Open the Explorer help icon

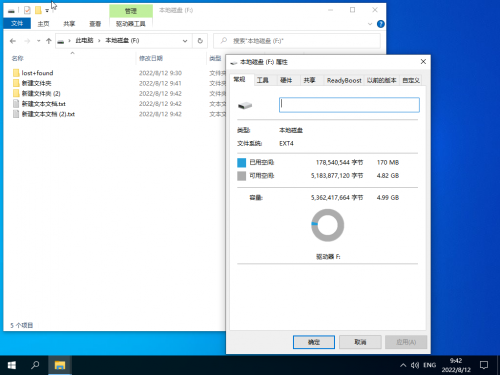coord(380,24)
